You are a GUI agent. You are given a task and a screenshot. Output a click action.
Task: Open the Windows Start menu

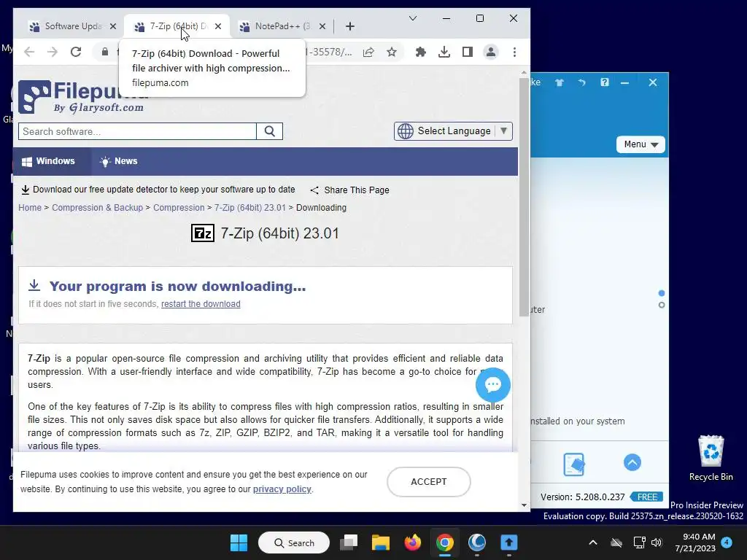239,542
